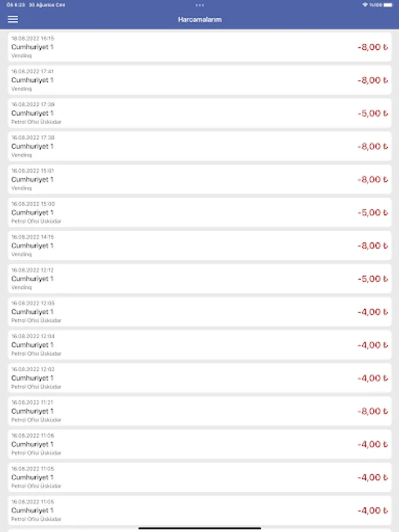Open the 18.08.2022 16:15 Vending expense

199,47
